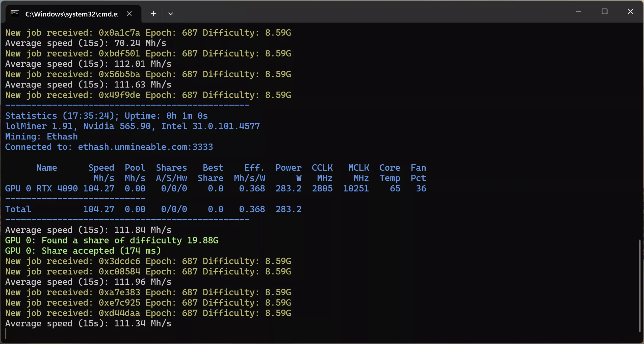Click the Core Temp value 65
The width and height of the screenshot is (644, 344).
tap(395, 188)
